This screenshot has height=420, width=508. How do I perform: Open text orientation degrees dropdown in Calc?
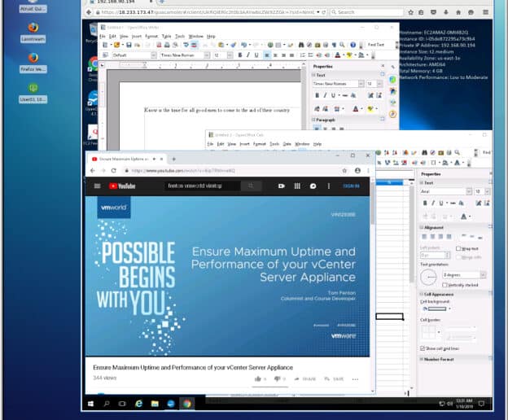(x=483, y=275)
